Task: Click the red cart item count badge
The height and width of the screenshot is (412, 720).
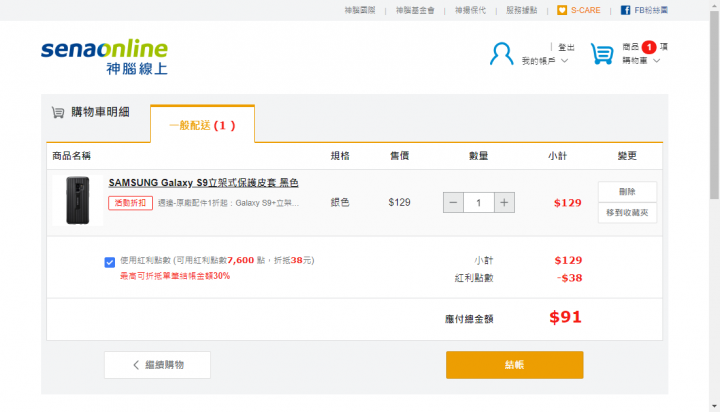Action: (649, 47)
